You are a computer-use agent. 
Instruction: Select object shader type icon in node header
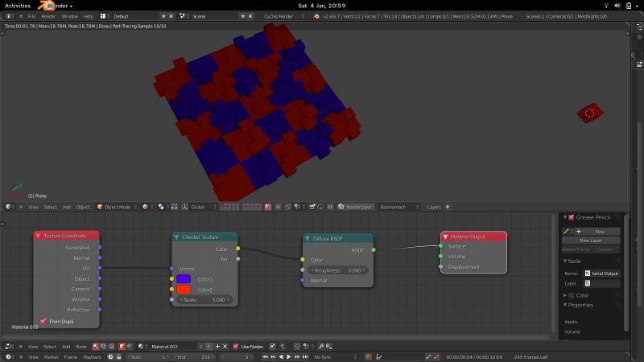tap(122, 347)
